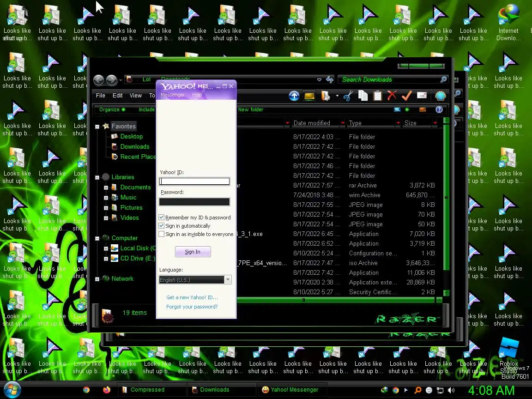Click the orange checkmark Properties icon

(406, 96)
